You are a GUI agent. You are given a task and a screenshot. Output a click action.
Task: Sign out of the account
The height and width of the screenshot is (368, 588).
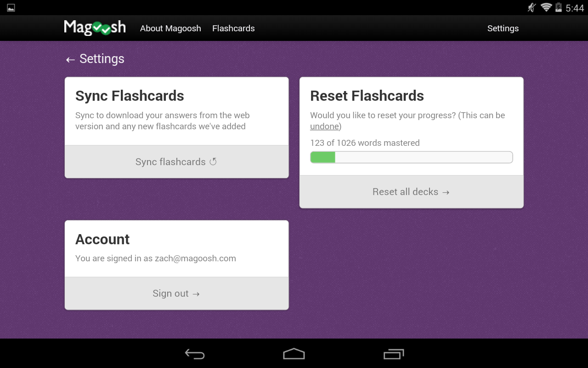[x=176, y=293]
